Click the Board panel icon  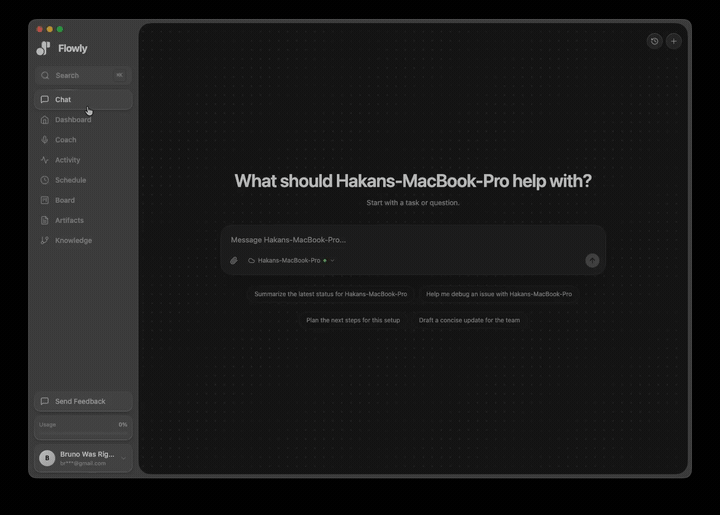pos(45,200)
